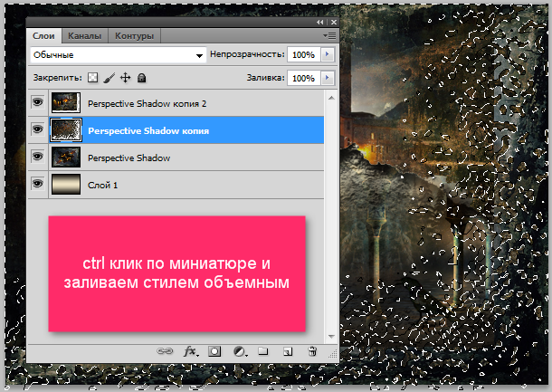Screen dimensions: 552x392
Task: Click the link layers icon
Action: pyautogui.click(x=165, y=350)
